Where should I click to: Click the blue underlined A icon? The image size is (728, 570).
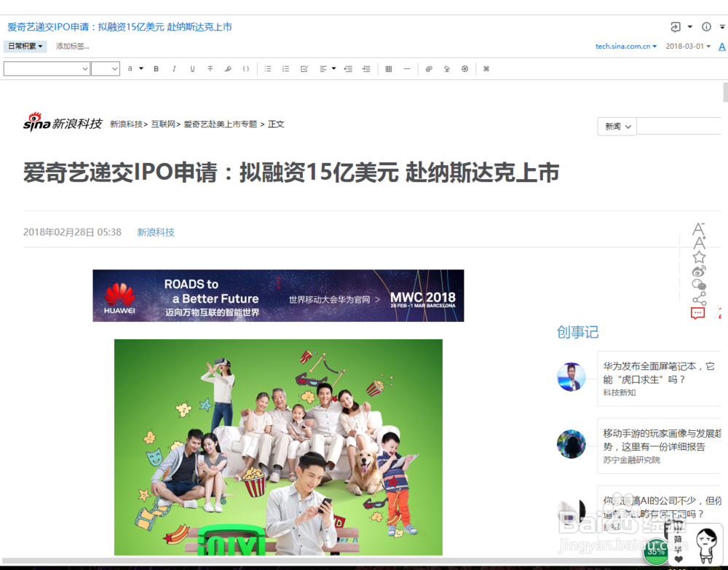[x=722, y=47]
